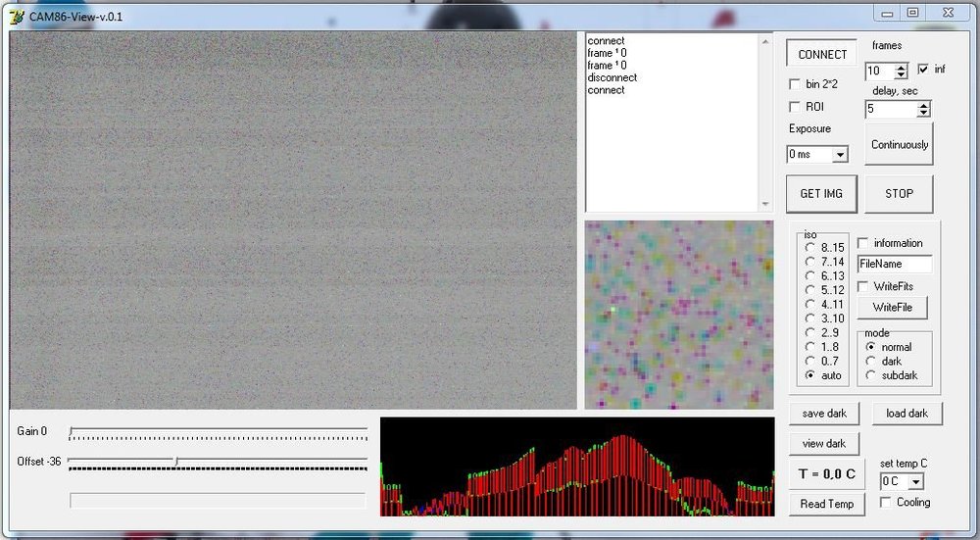Select iso 2..9 radio option
980x540 pixels.
[x=810, y=332]
